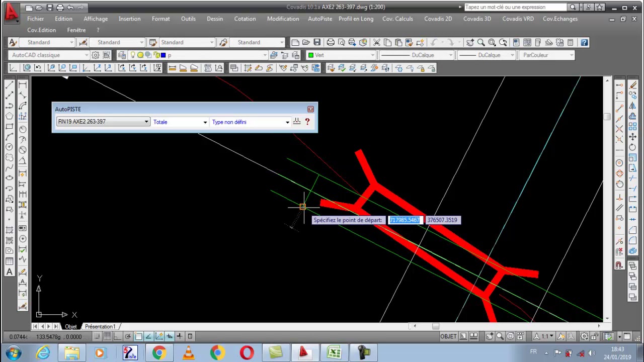
Task: Toggle object snap in status bar
Action: pos(138,336)
